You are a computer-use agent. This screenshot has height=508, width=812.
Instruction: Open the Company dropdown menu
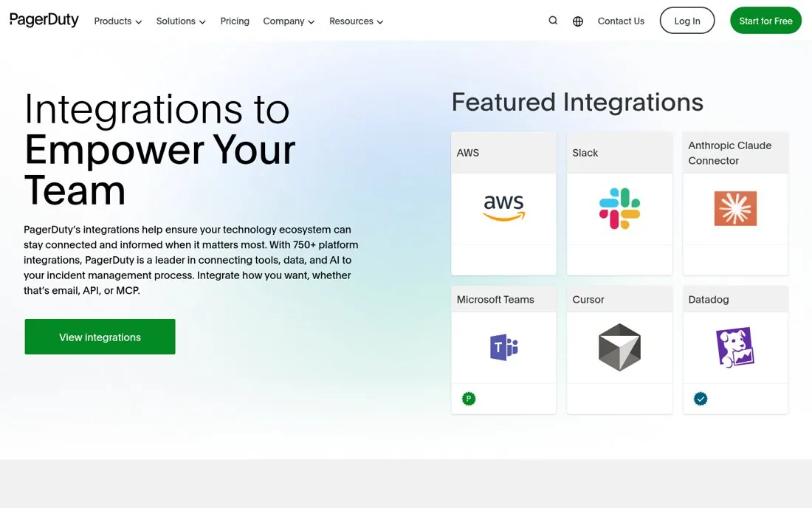[289, 21]
